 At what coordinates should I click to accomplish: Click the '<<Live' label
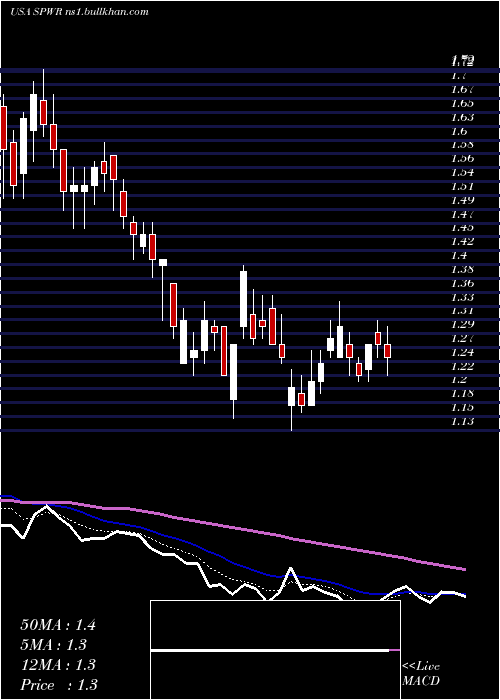[421, 667]
